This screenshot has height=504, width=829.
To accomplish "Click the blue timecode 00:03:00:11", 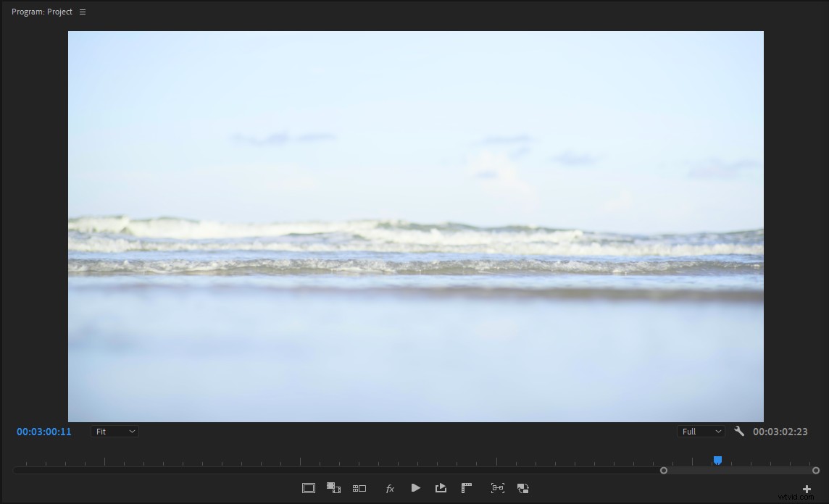I will [x=43, y=431].
